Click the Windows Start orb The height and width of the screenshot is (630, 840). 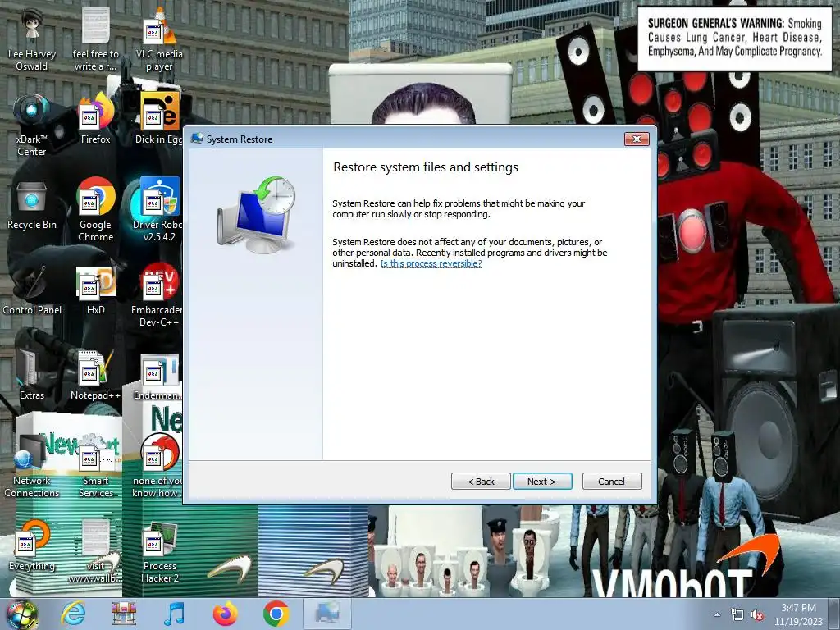22,614
